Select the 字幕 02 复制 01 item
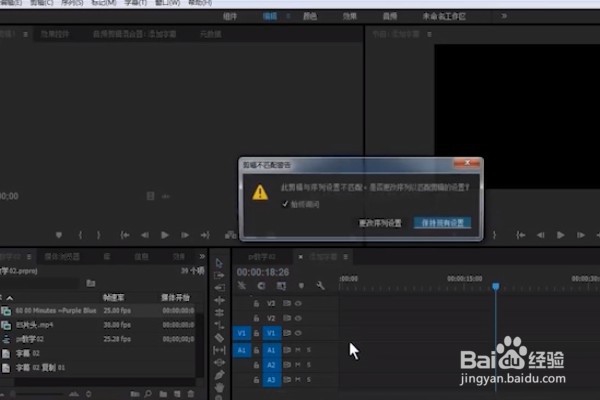Viewport: 600px width, 400px height. [x=40, y=368]
